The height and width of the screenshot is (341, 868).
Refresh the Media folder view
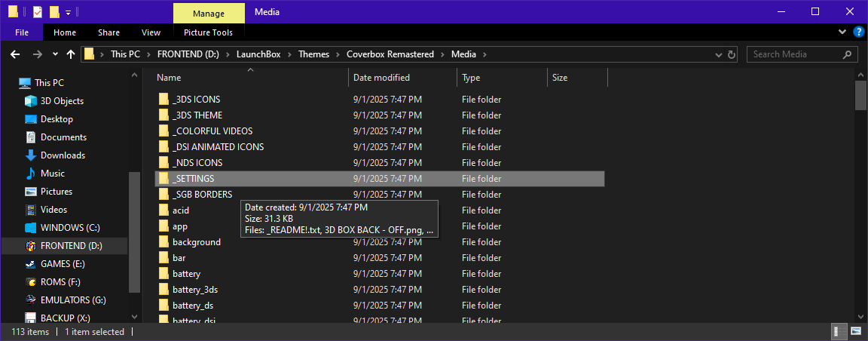click(x=732, y=54)
